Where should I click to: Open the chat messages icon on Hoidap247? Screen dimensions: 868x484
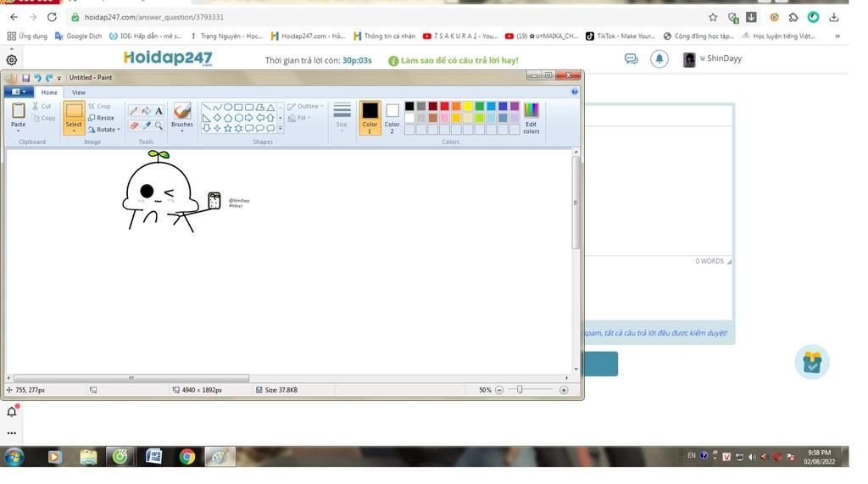(631, 58)
